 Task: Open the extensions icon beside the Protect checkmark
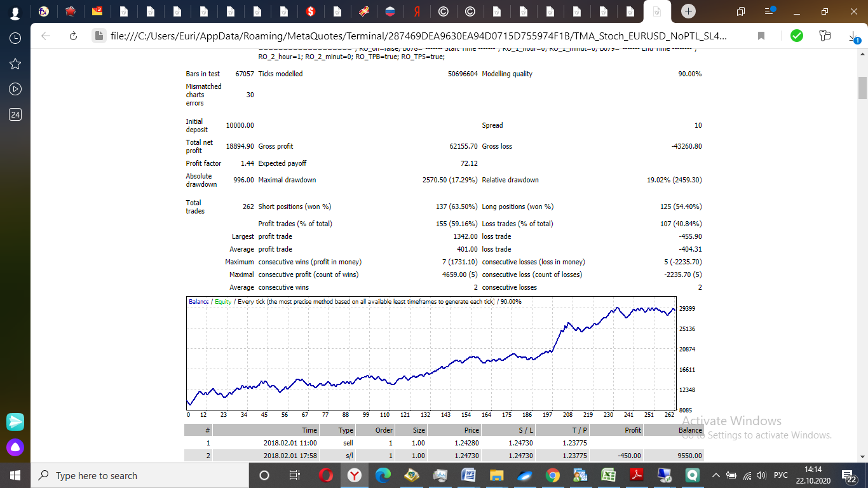(825, 36)
